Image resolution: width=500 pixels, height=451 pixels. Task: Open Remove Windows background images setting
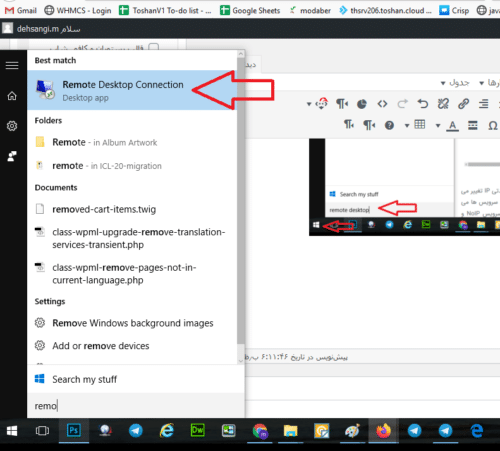[x=132, y=323]
